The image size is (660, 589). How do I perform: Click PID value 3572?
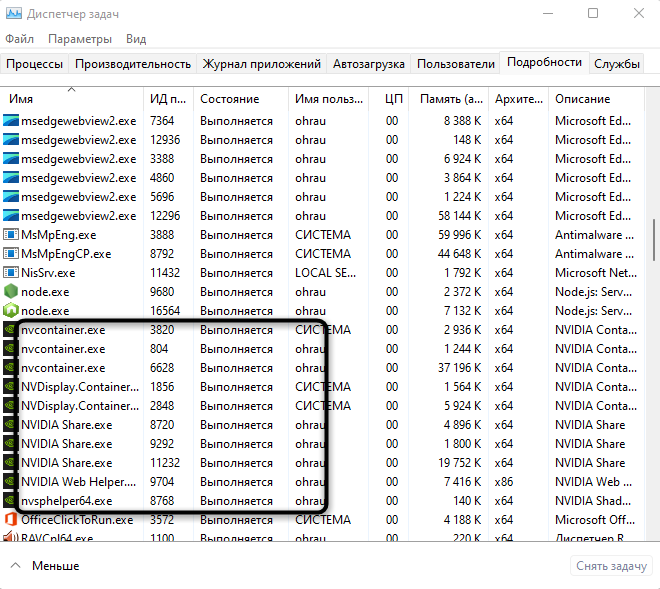[162, 520]
